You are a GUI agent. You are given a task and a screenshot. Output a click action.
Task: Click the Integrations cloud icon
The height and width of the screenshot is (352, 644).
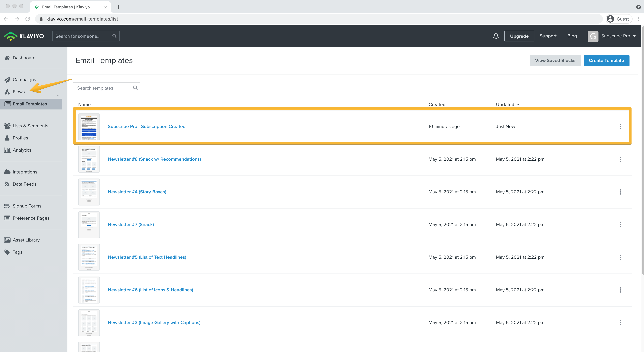pyautogui.click(x=7, y=172)
